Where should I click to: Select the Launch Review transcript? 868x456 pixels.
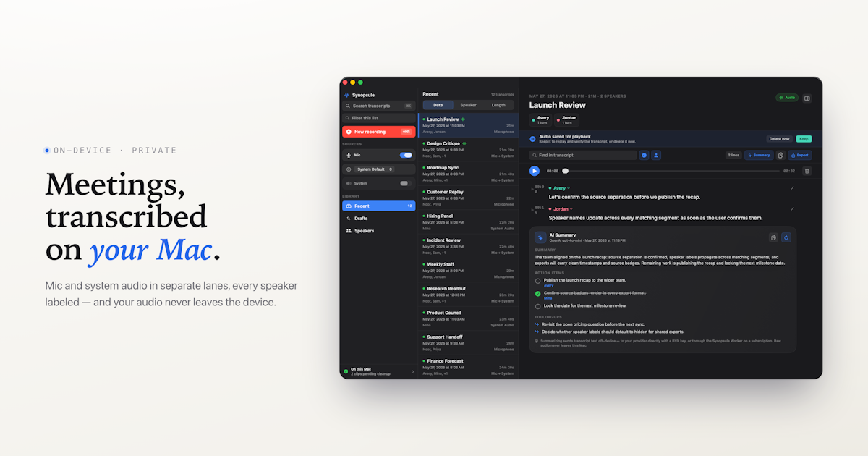click(x=468, y=125)
